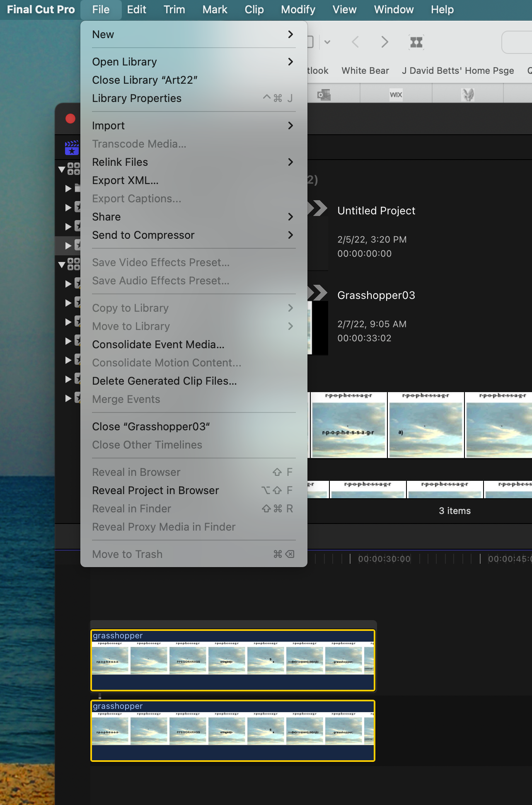Viewport: 532px width, 805px height.
Task: Open the Edit menu
Action: coord(136,10)
